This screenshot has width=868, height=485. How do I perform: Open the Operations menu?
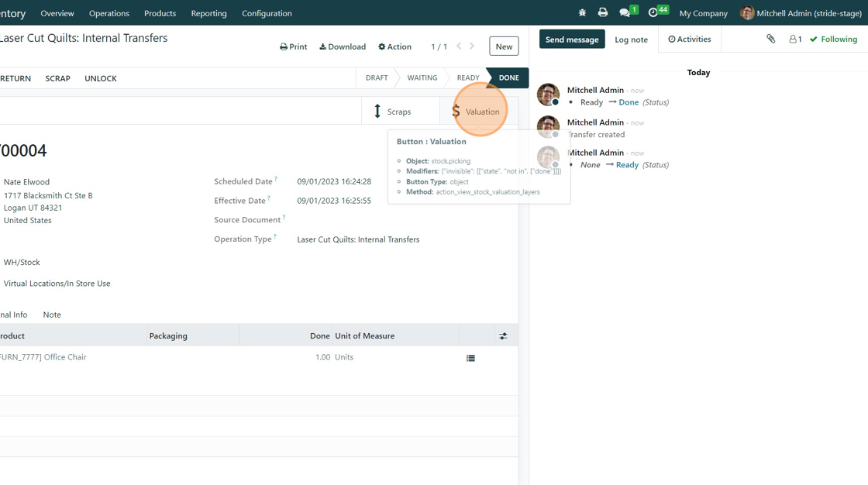(x=109, y=13)
